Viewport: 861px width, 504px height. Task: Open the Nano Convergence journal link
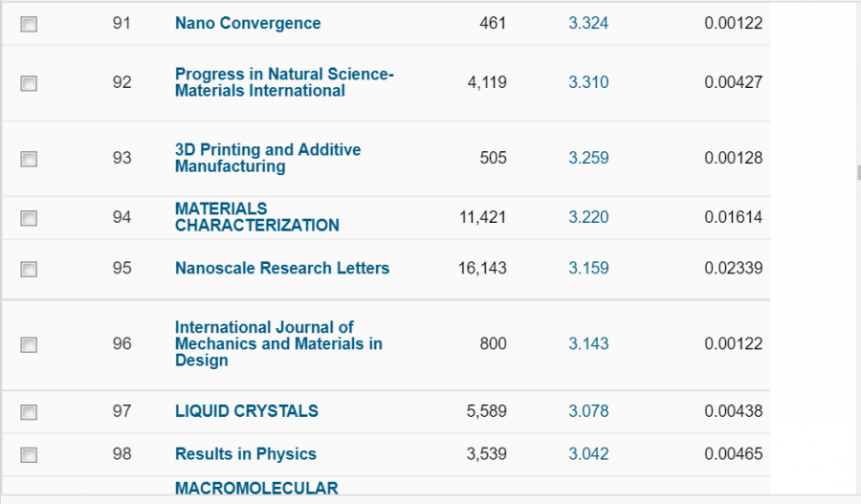point(248,23)
